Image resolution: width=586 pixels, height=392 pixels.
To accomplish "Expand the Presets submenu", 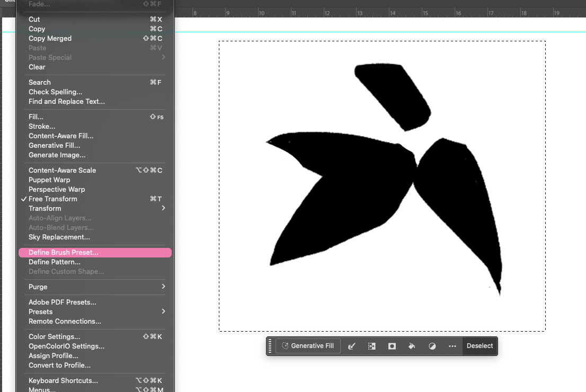I will pyautogui.click(x=95, y=311).
